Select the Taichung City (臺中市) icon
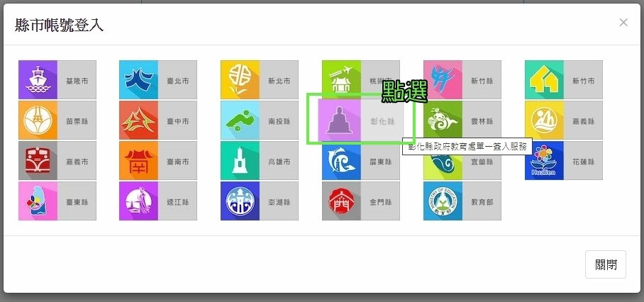The image size is (644, 302). [x=138, y=121]
